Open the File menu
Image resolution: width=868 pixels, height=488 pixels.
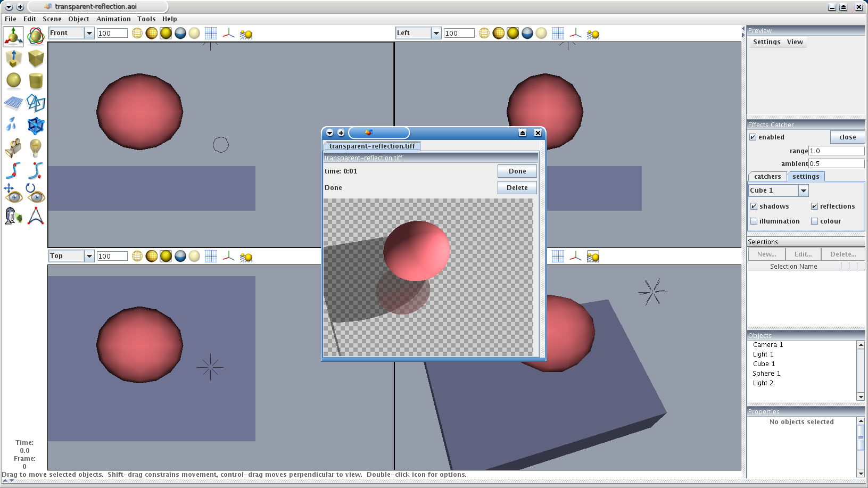coord(11,19)
